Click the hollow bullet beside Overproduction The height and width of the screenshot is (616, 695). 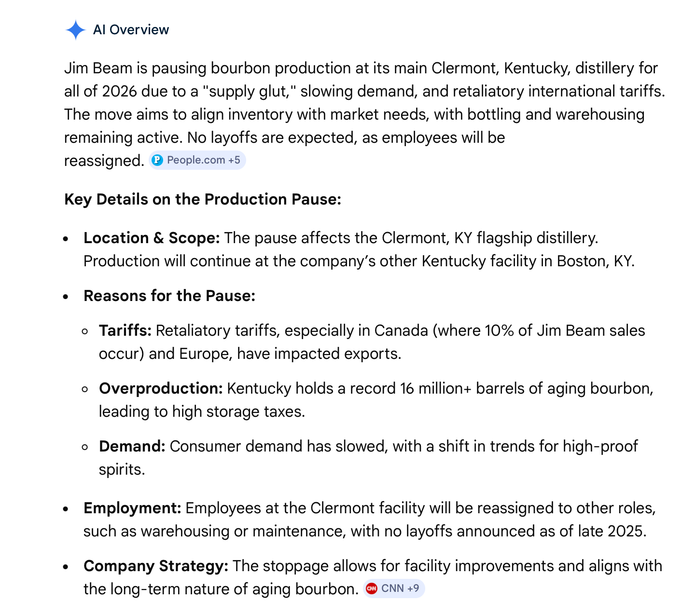point(85,389)
